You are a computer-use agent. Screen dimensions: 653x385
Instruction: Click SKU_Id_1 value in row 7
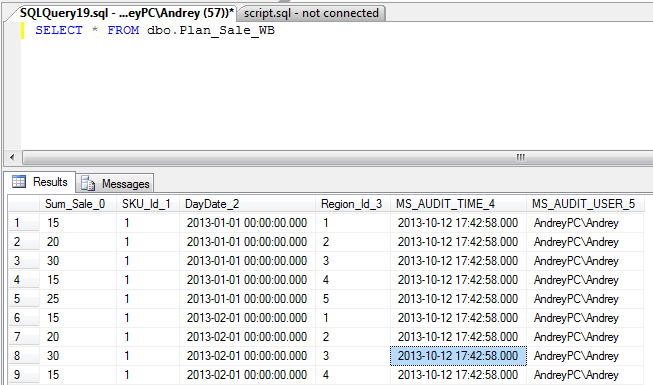coord(148,337)
